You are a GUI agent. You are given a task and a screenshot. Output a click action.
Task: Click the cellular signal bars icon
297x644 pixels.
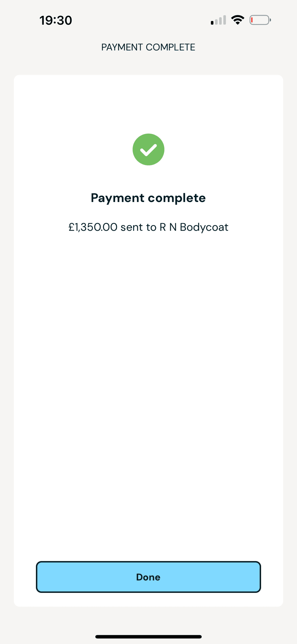point(218,20)
